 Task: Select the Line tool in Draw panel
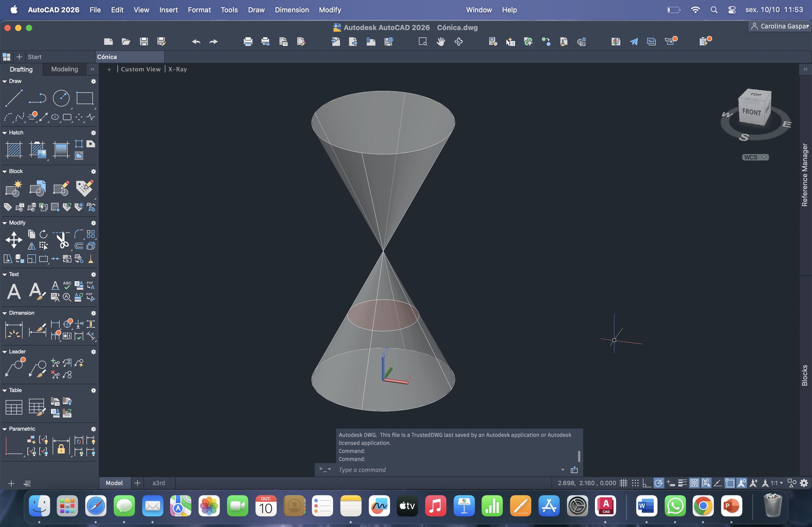pos(14,98)
